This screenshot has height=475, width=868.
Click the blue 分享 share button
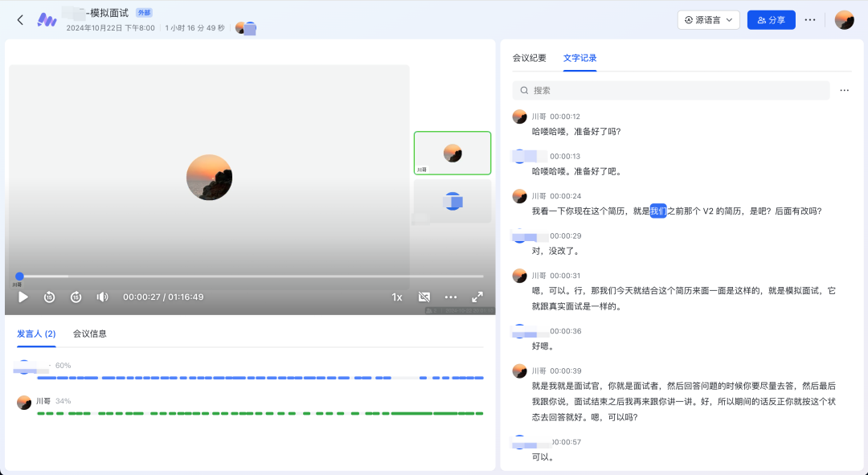pyautogui.click(x=771, y=20)
